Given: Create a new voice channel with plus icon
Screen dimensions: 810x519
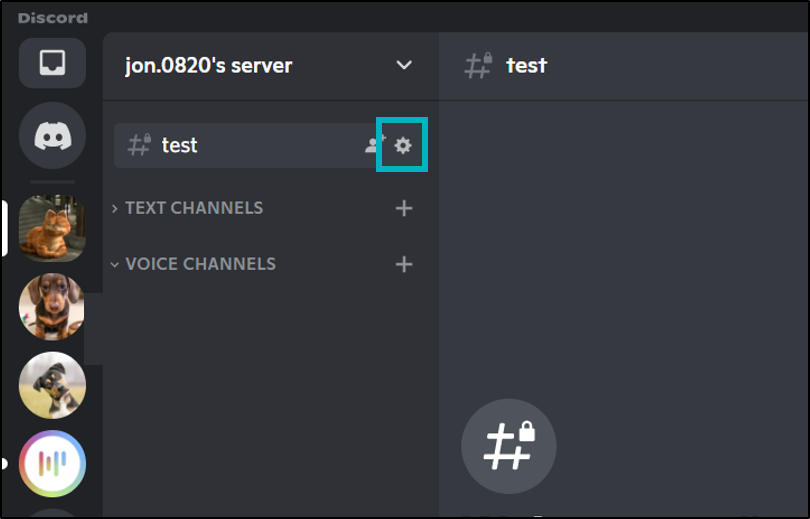Looking at the screenshot, I should [404, 264].
